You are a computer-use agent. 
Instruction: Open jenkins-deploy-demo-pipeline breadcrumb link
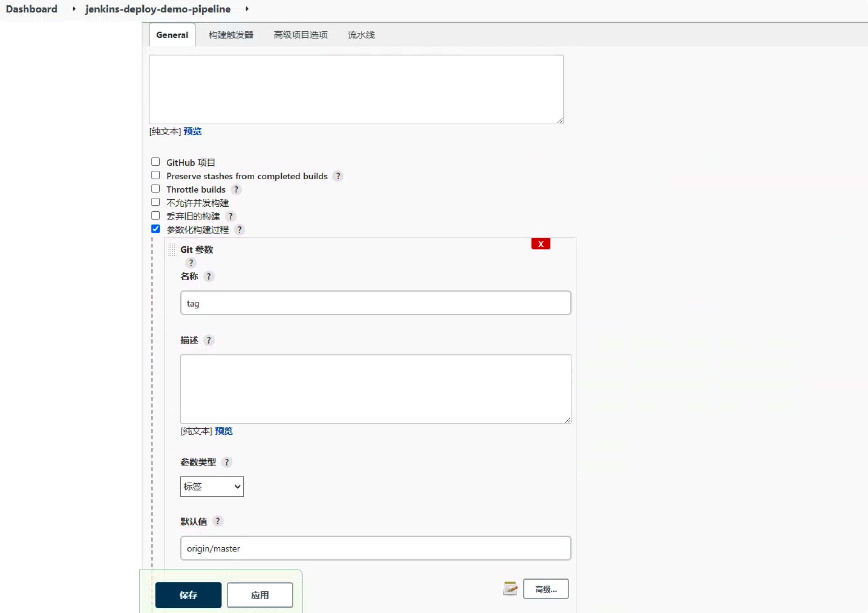158,9
